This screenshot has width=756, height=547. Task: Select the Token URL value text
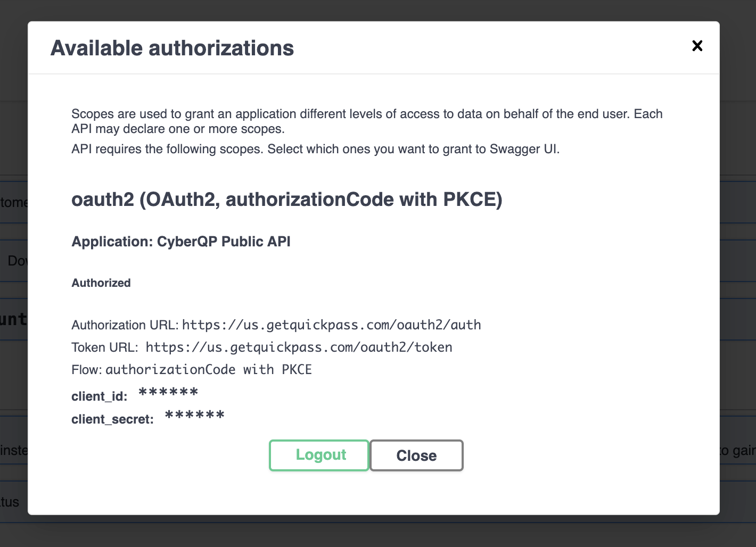point(299,347)
